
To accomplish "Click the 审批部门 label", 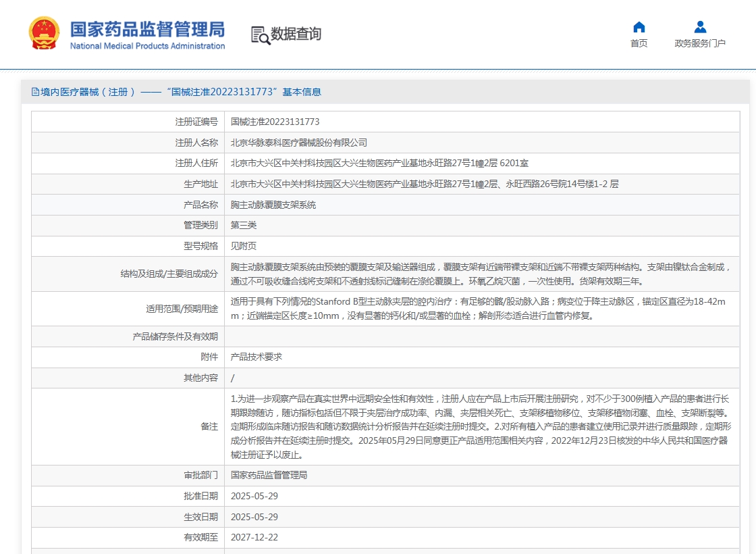I will [201, 475].
